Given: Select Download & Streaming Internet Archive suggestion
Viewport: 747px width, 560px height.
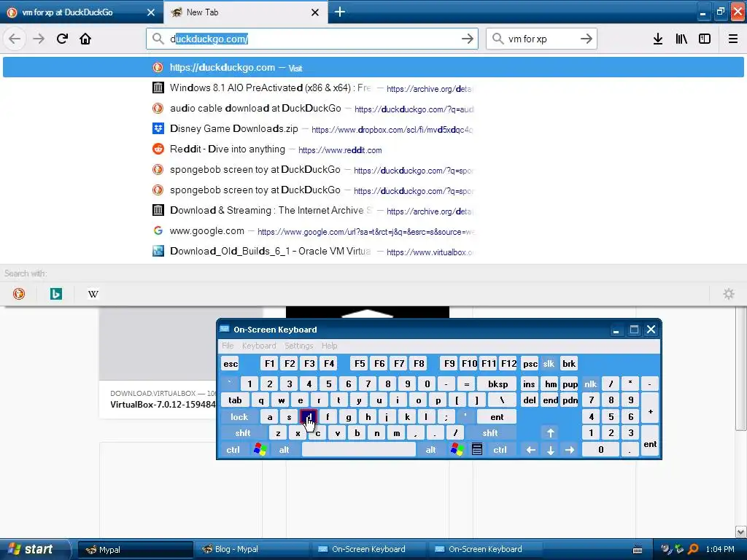Looking at the screenshot, I should point(373,211).
